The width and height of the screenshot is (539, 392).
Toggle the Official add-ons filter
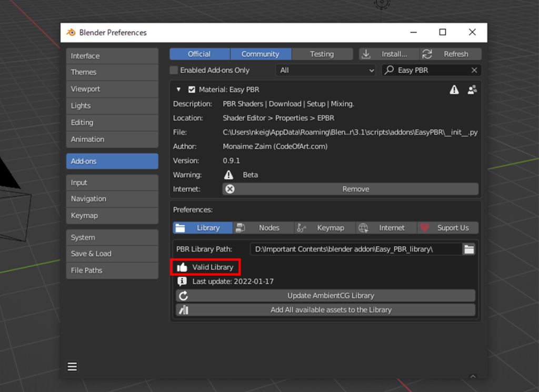coord(199,54)
